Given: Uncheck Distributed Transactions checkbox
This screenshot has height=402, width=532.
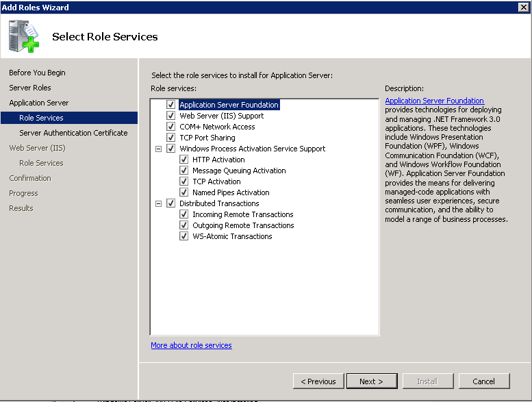Looking at the screenshot, I should coord(170,203).
